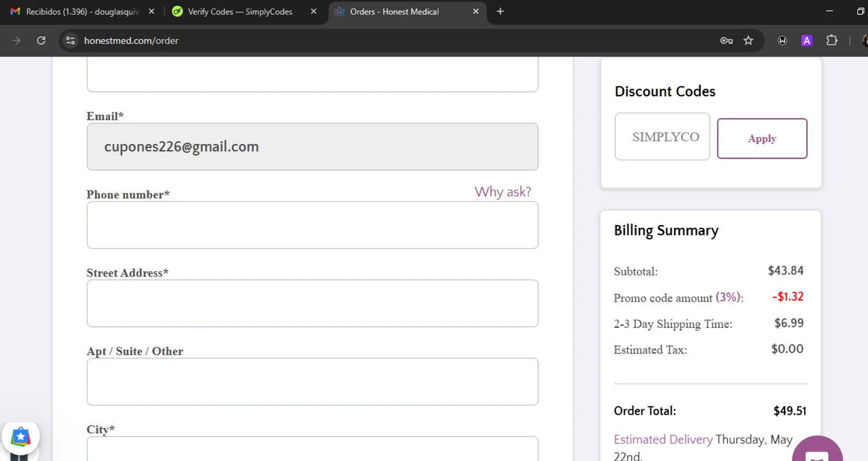Select the $0.00 estimated tax value
Viewport: 868px width, 461px height.
[788, 349]
